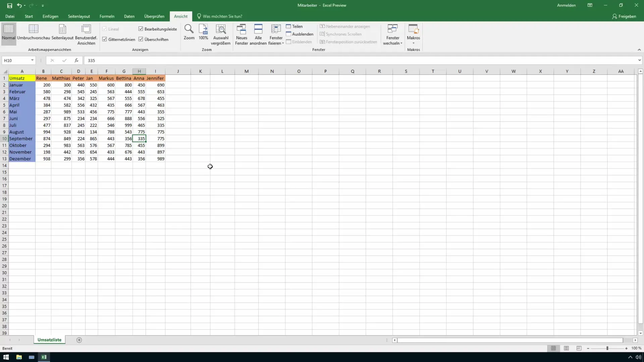This screenshot has width=644, height=362.
Task: Open the Ansicht ribbon tab
Action: coord(180,16)
